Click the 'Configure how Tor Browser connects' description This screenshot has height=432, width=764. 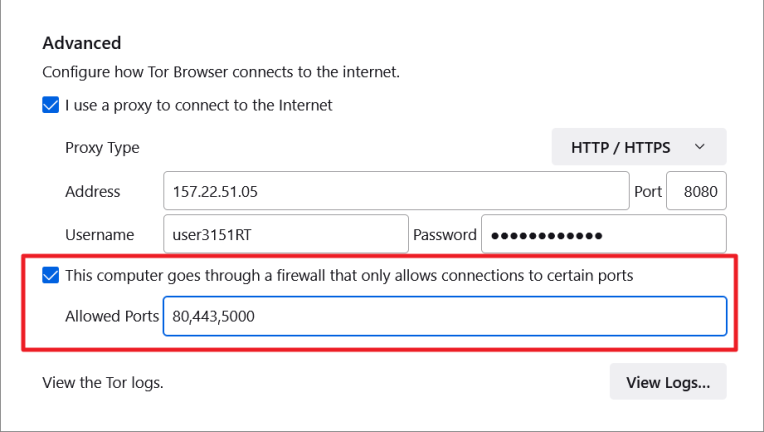[x=221, y=72]
